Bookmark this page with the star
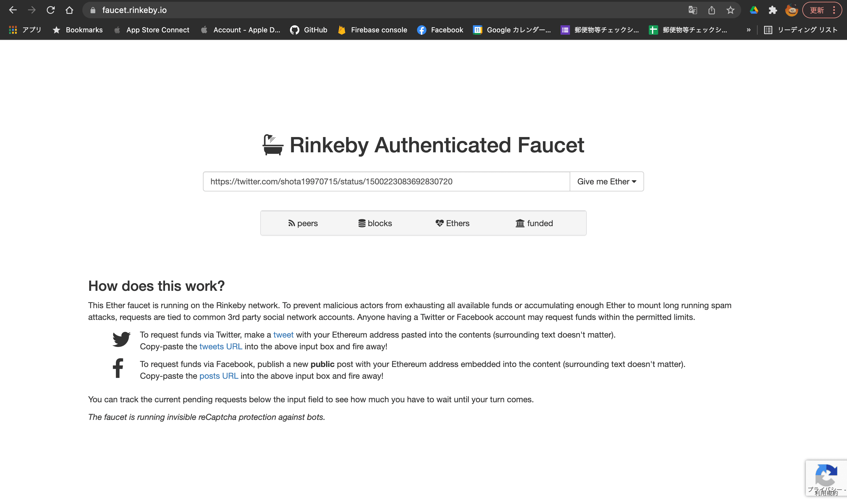 (730, 10)
